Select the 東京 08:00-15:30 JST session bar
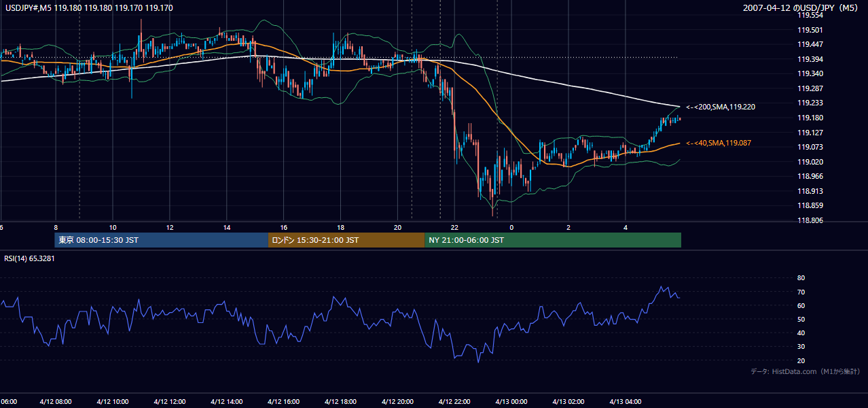Viewport: 868px width, 408px height. point(162,240)
